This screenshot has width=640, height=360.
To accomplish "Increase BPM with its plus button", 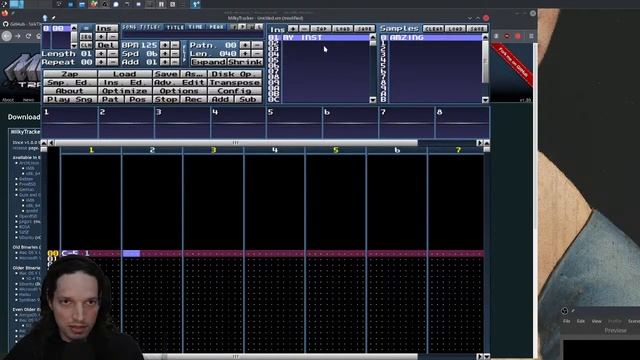I will (164, 45).
